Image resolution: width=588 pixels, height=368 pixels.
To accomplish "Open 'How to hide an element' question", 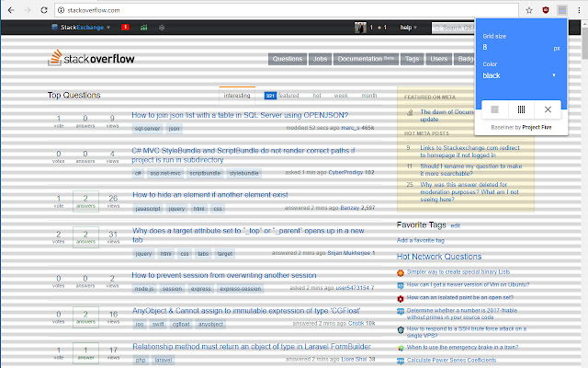I will click(x=210, y=194).
